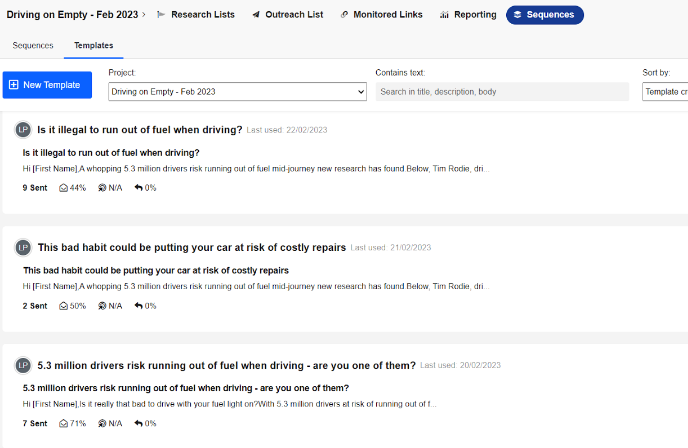Click reply arrow icon in 2 Sent row
This screenshot has height=448, width=688.
tap(139, 306)
